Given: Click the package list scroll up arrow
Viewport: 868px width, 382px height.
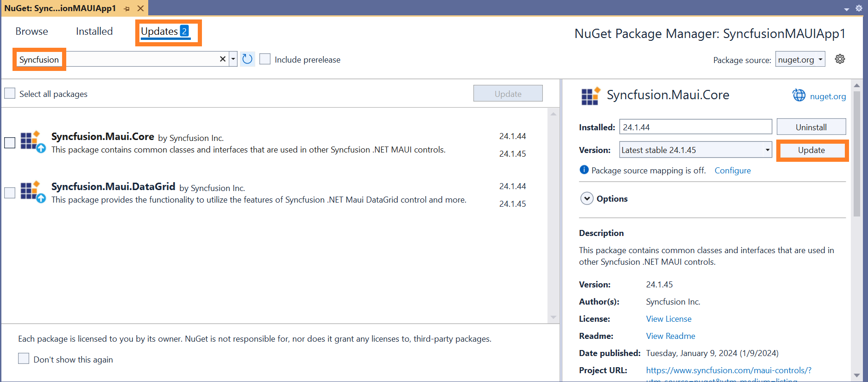Looking at the screenshot, I should (x=553, y=114).
